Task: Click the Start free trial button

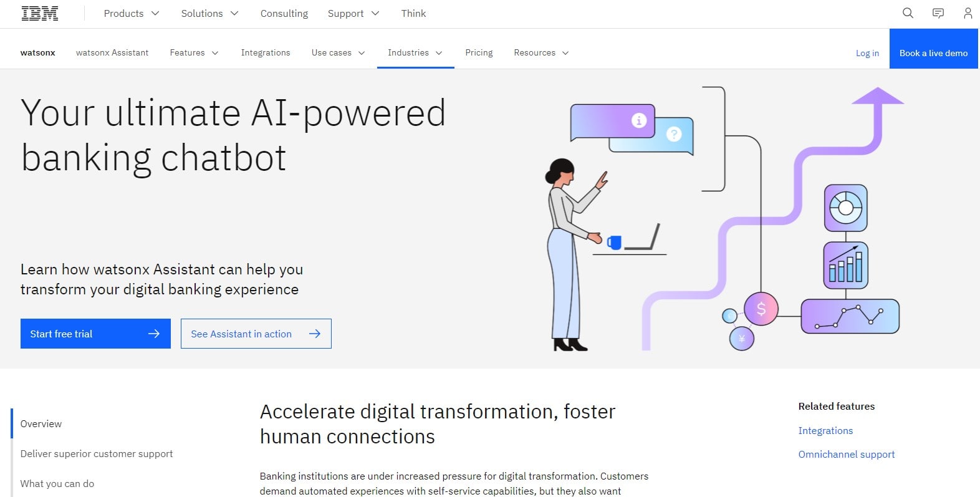Action: coord(95,334)
